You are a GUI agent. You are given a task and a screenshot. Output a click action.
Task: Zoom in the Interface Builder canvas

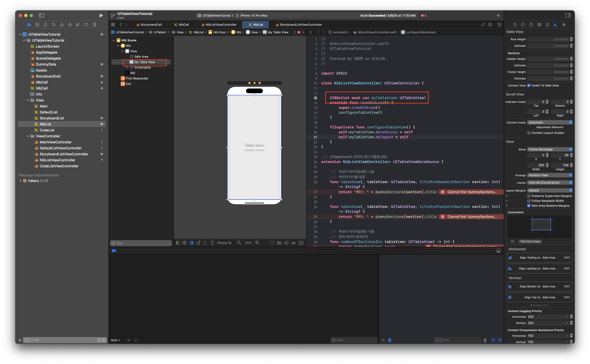coord(257,243)
